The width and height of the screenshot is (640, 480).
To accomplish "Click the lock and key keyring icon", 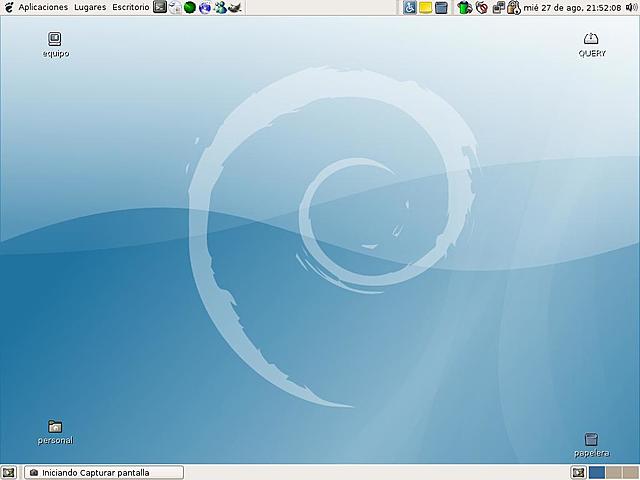I will [x=513, y=7].
